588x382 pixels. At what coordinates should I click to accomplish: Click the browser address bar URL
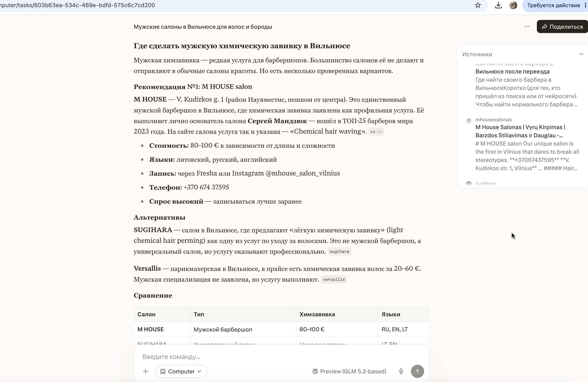click(78, 5)
